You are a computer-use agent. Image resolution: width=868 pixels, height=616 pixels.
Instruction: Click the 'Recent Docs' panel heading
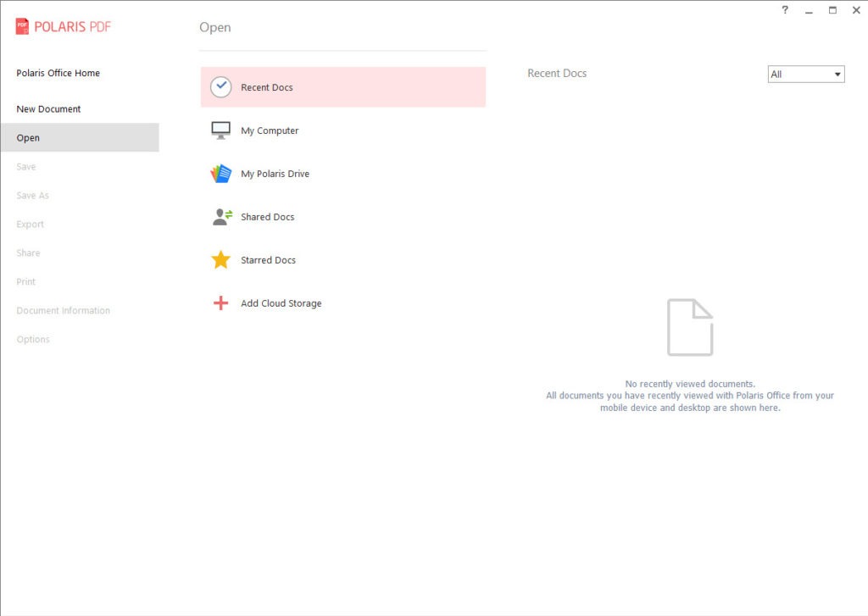pyautogui.click(x=557, y=73)
